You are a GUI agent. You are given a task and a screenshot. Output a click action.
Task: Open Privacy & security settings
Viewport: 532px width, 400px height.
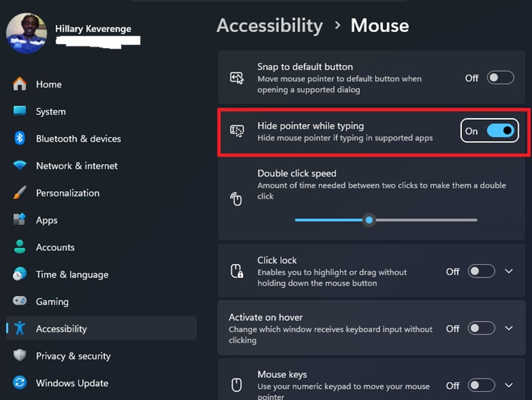coord(101,355)
